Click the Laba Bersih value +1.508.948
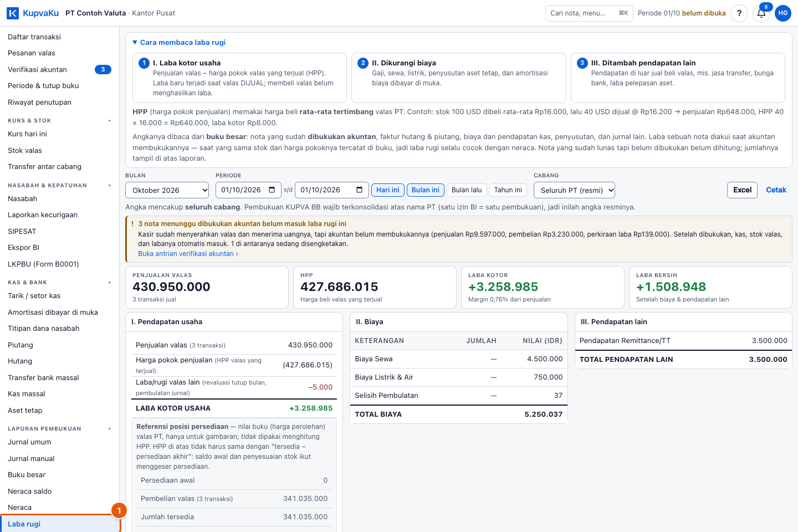This screenshot has width=798, height=532. (671, 287)
